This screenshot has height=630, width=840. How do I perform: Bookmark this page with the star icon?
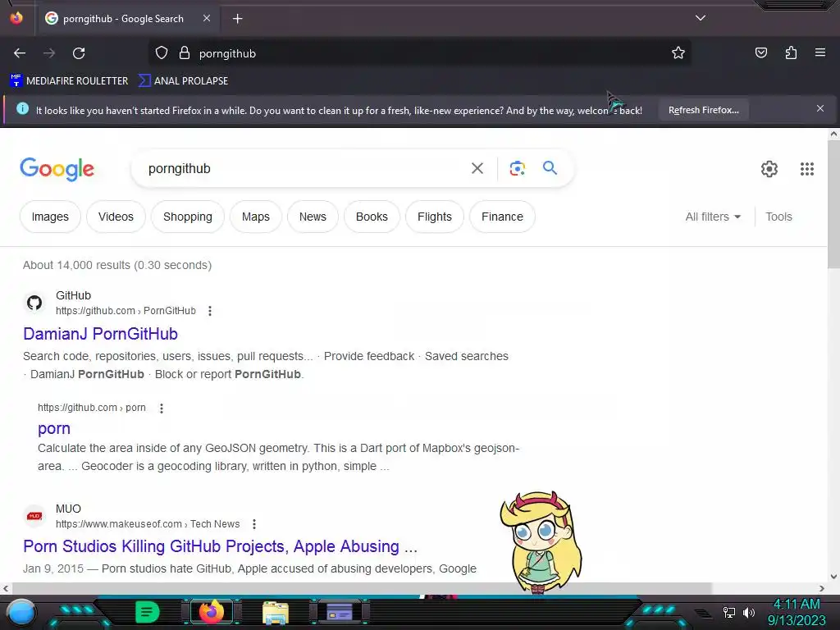click(x=678, y=52)
